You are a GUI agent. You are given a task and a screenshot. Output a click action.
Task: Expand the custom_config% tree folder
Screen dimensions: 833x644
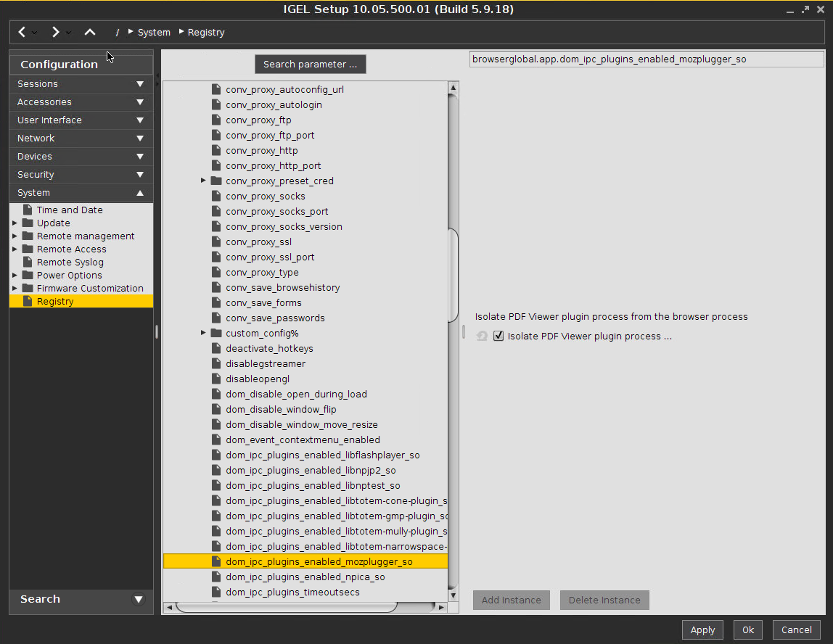(204, 333)
